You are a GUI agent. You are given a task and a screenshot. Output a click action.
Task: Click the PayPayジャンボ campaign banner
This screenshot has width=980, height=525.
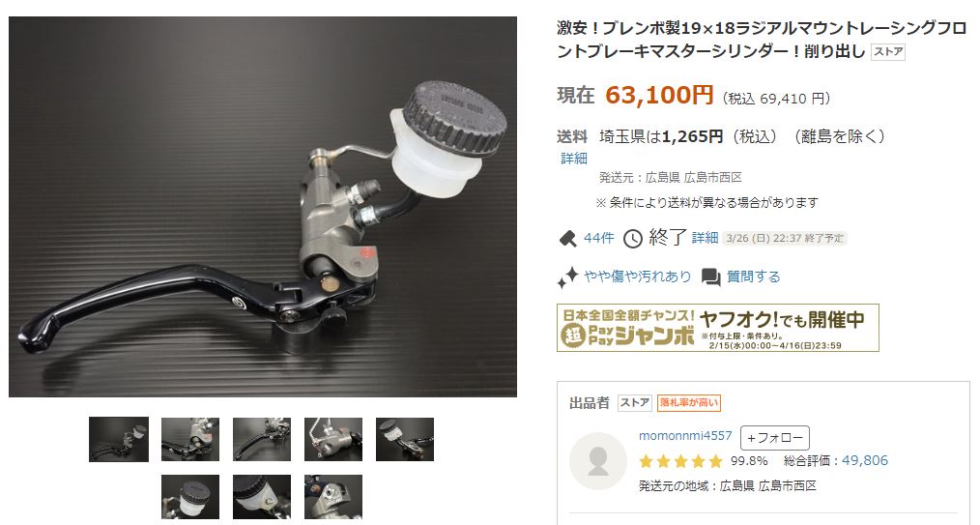click(717, 328)
